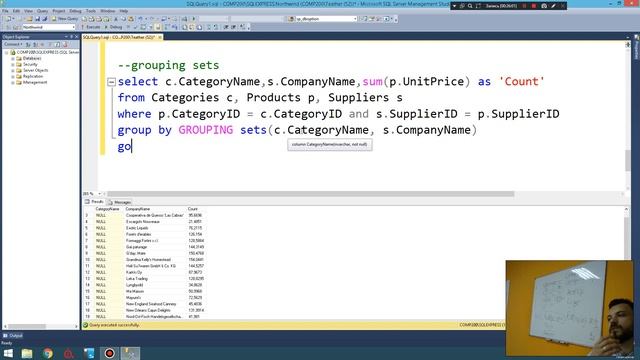The height and width of the screenshot is (360, 640).
Task: Click the Stop recording red square
Action: 533,6
